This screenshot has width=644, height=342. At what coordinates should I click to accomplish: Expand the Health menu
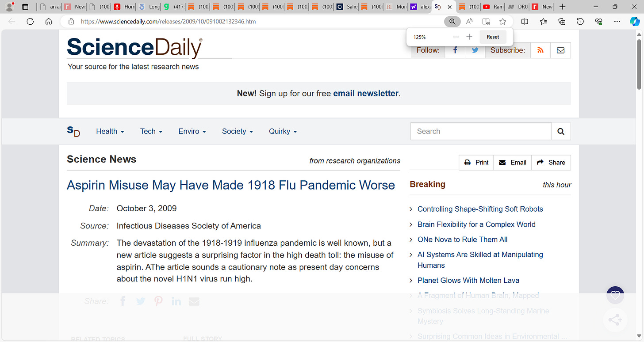click(110, 131)
